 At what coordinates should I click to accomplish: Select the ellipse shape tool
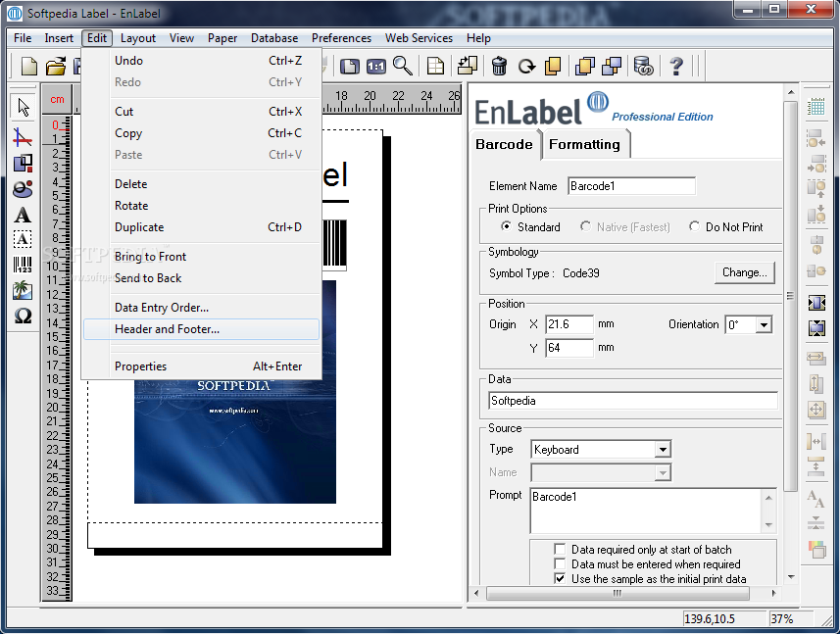pos(23,189)
